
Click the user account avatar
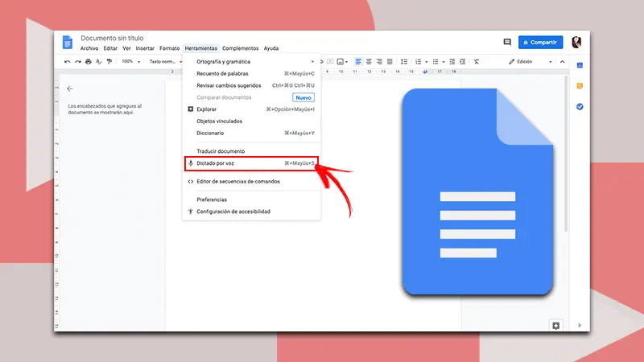[x=576, y=42]
